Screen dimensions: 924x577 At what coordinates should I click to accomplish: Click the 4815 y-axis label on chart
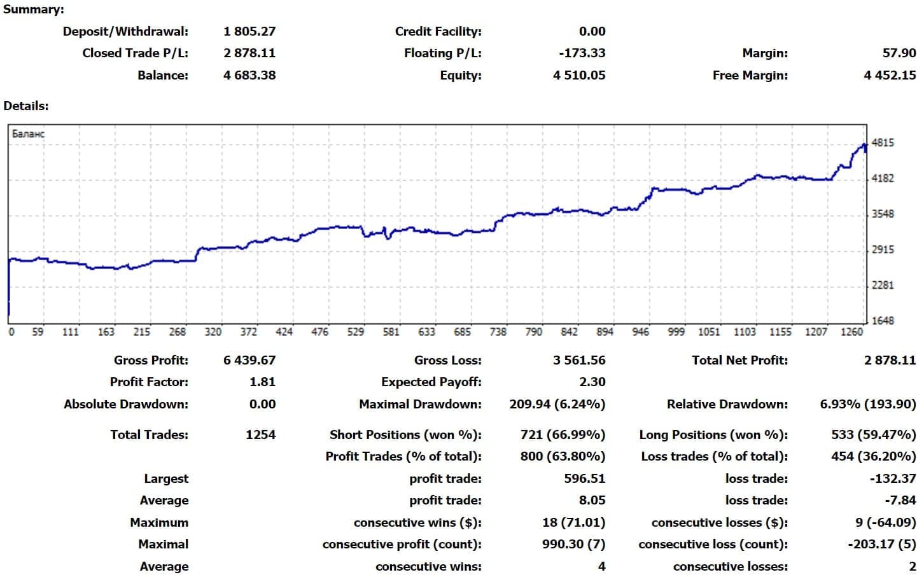(883, 143)
